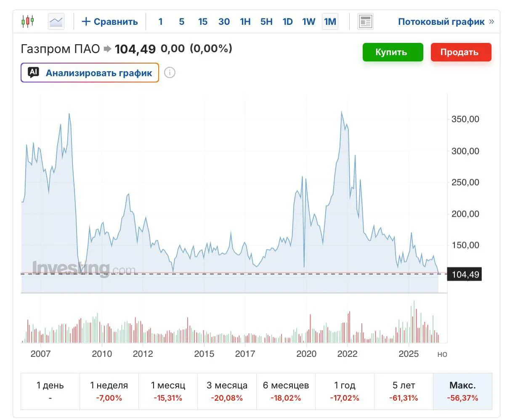Click the 104,49 price label on axis

coord(465,275)
